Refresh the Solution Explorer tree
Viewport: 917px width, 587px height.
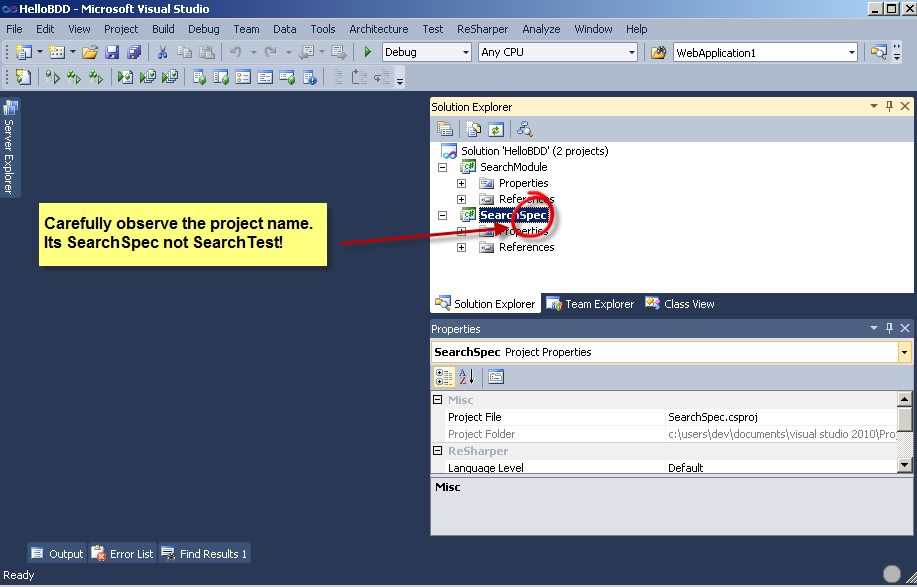496,129
